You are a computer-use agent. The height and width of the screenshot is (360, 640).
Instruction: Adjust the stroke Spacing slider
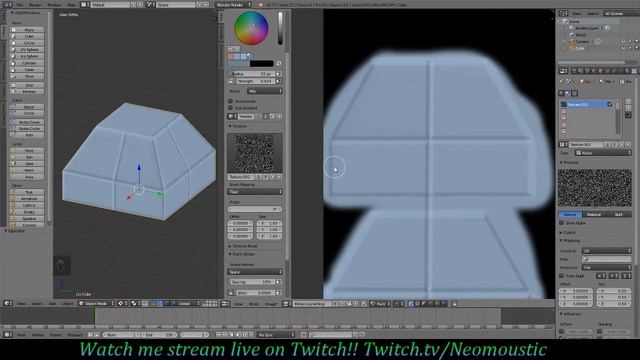(252, 282)
